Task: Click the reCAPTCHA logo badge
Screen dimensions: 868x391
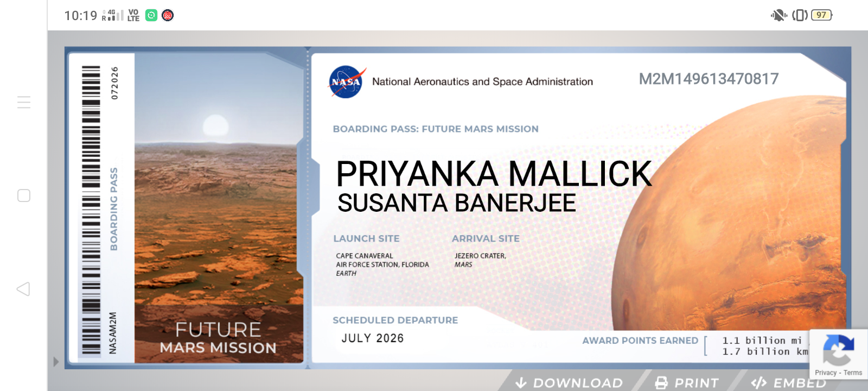Action: click(x=839, y=350)
